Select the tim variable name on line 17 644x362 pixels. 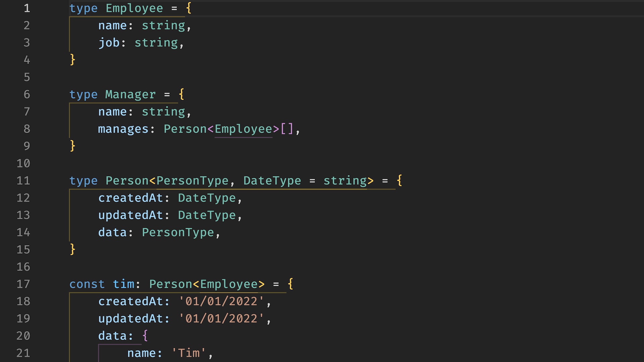click(x=124, y=284)
